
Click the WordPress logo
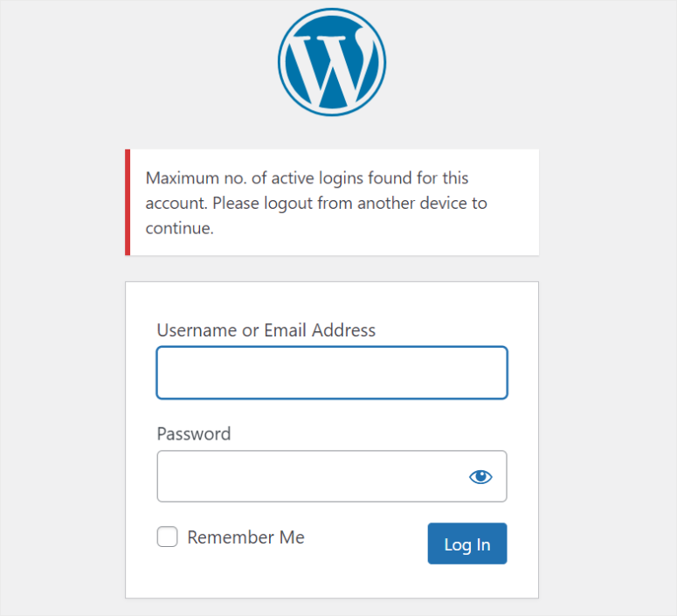(x=332, y=62)
